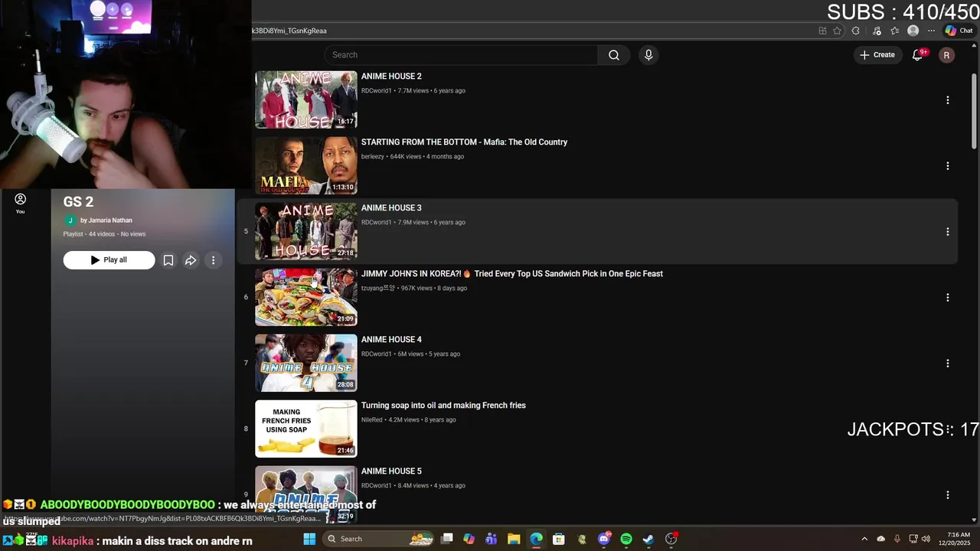Open ANIME HOUSE 4 thumbnail
Image resolution: width=980 pixels, height=551 pixels.
(306, 363)
